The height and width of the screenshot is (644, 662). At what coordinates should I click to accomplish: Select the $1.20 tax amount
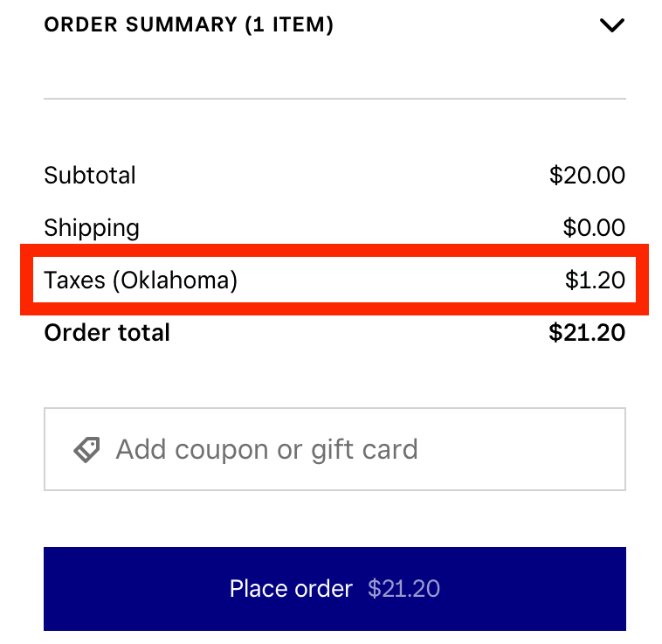[x=595, y=280]
